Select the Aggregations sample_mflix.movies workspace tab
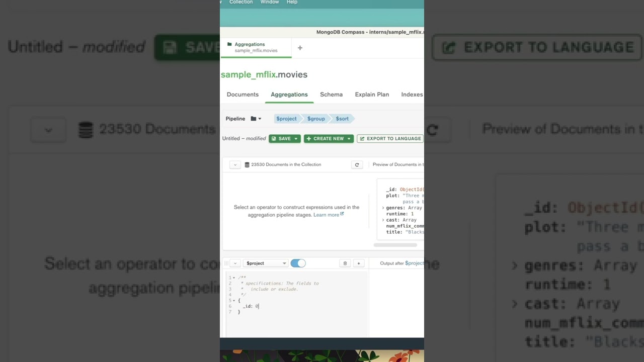Viewport: 644px width, 362px height. tap(256, 47)
